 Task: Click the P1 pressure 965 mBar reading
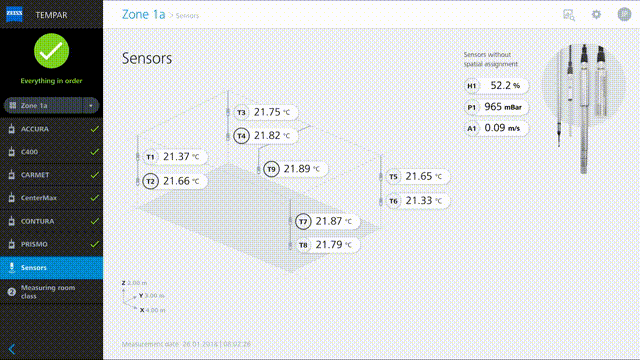point(496,107)
